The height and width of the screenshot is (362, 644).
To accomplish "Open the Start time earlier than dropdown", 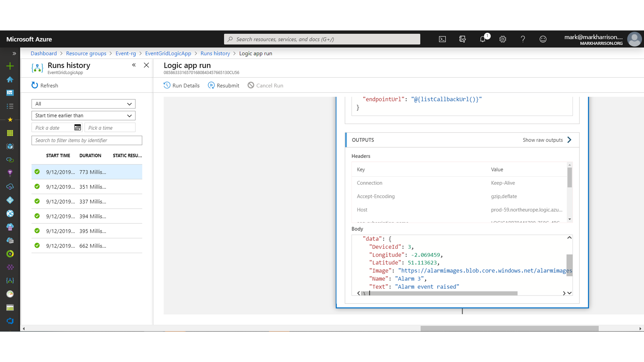I will click(83, 116).
